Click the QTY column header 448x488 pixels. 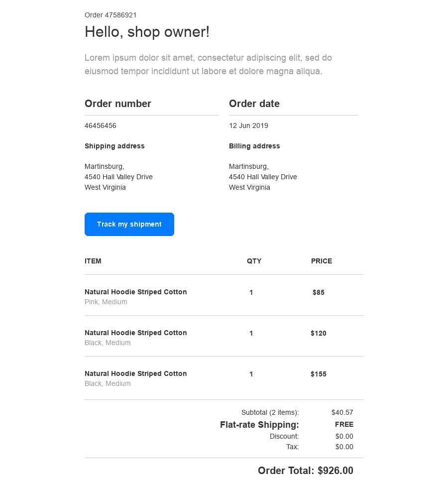254,261
